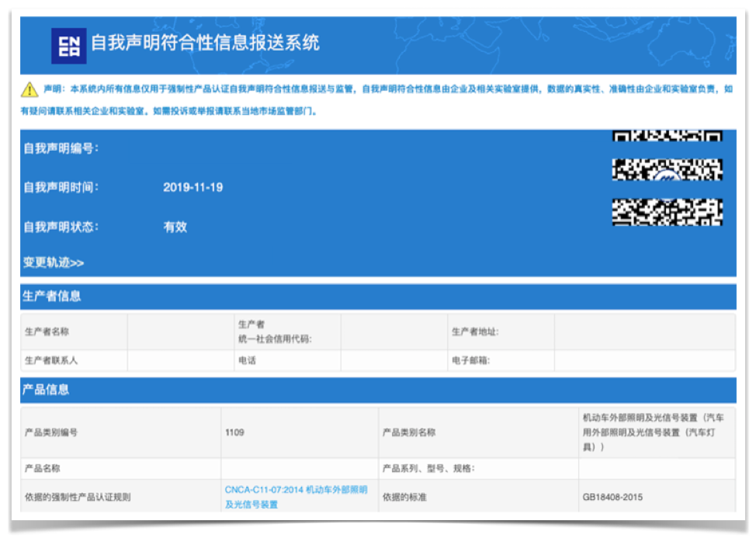The width and height of the screenshot is (756, 538).
Task: Click the 依据的标准 label cell
Action: 478,497
